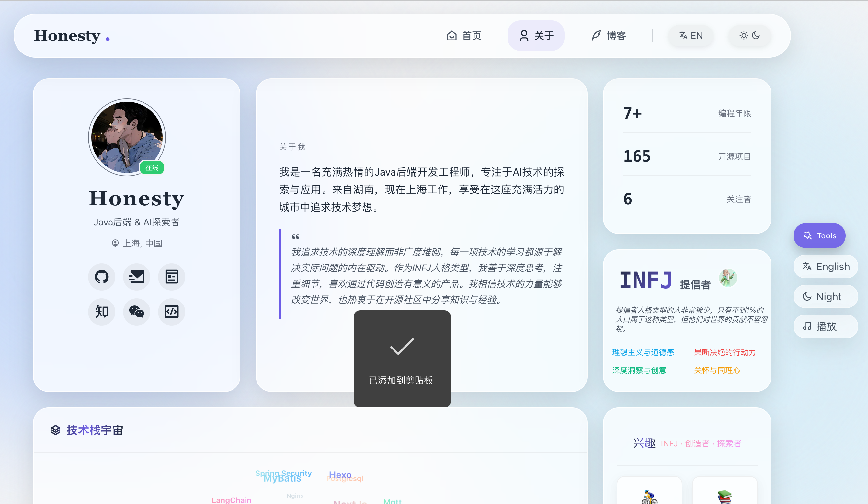Open the Tools floating button
868x504 pixels.
tap(819, 235)
